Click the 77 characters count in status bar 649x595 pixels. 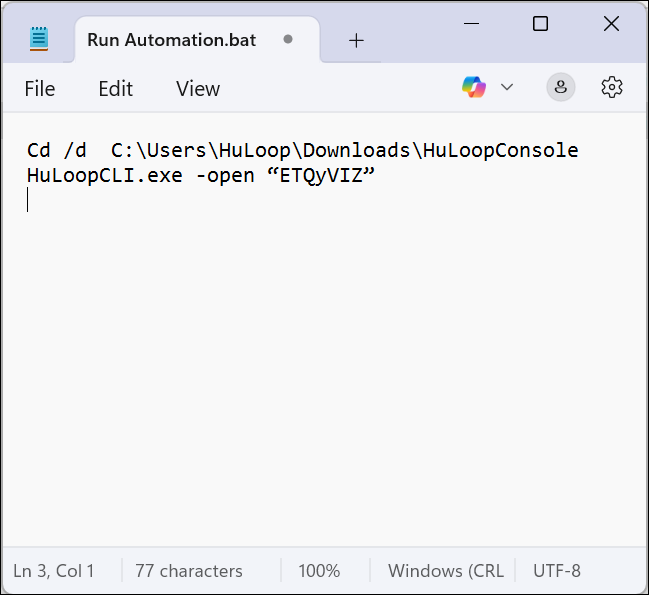(x=189, y=571)
